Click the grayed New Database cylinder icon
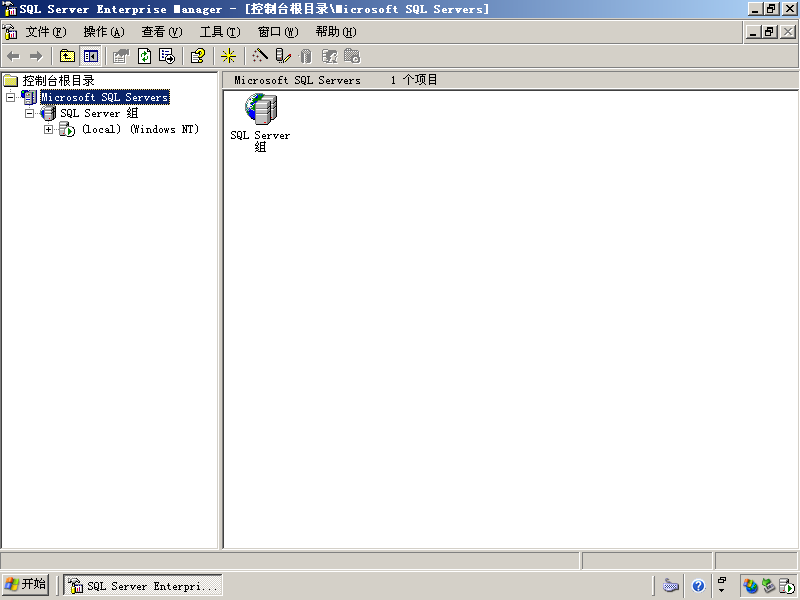The height and width of the screenshot is (600, 800). 306,56
